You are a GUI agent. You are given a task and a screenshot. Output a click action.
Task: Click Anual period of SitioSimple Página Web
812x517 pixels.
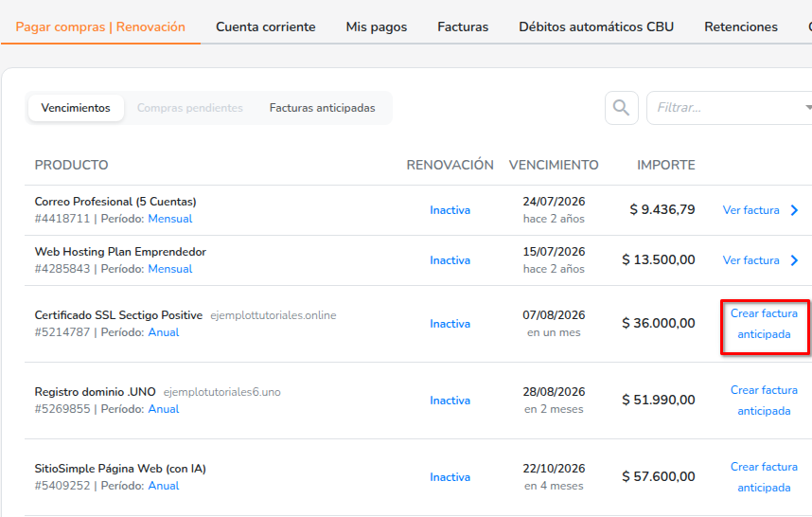coord(164,486)
